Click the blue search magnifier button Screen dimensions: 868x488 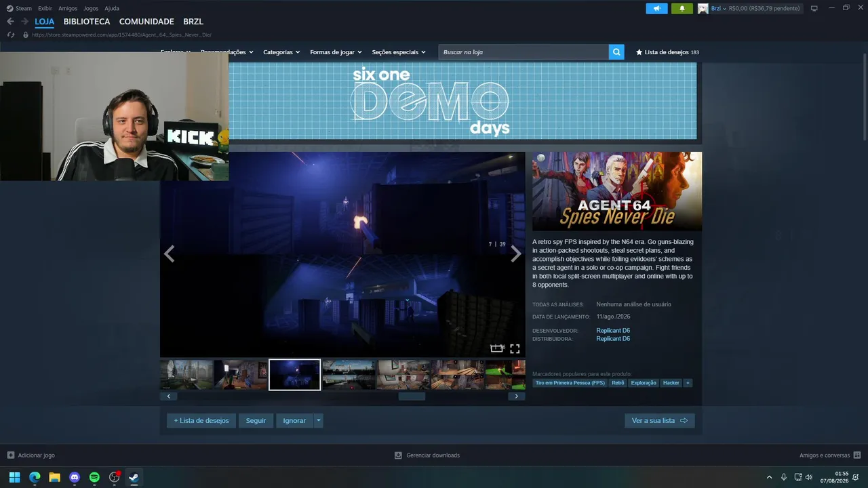tap(616, 52)
